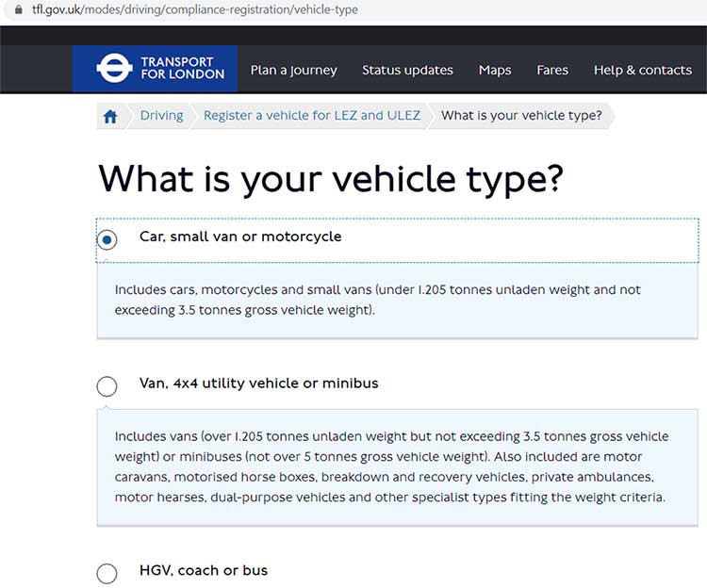Select Van, 4x4 utility vehicle or minibus

tap(107, 386)
